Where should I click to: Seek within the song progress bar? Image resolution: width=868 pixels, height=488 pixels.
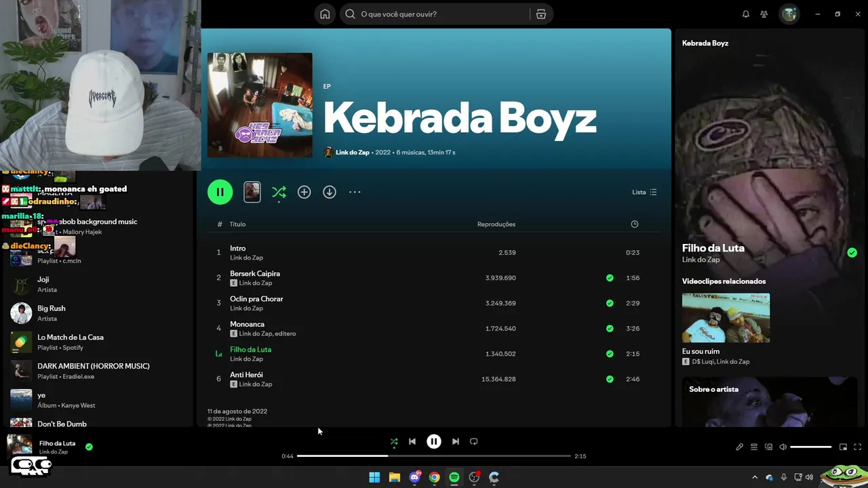tap(434, 456)
